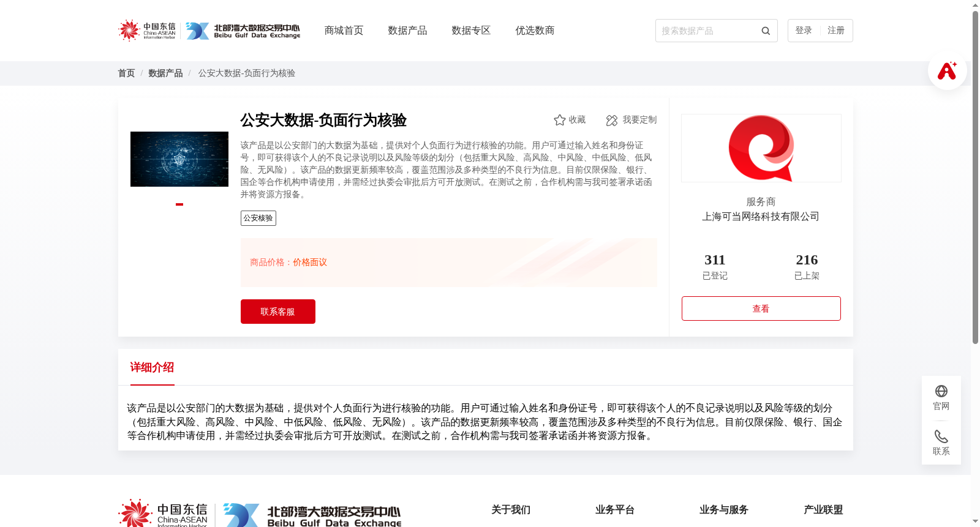Image resolution: width=980 pixels, height=527 pixels.
Task: Click the 官网 globe icon
Action: tap(941, 391)
